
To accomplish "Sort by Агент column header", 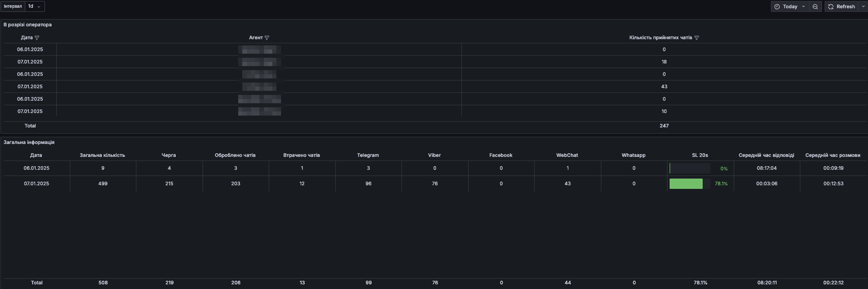I will (256, 38).
